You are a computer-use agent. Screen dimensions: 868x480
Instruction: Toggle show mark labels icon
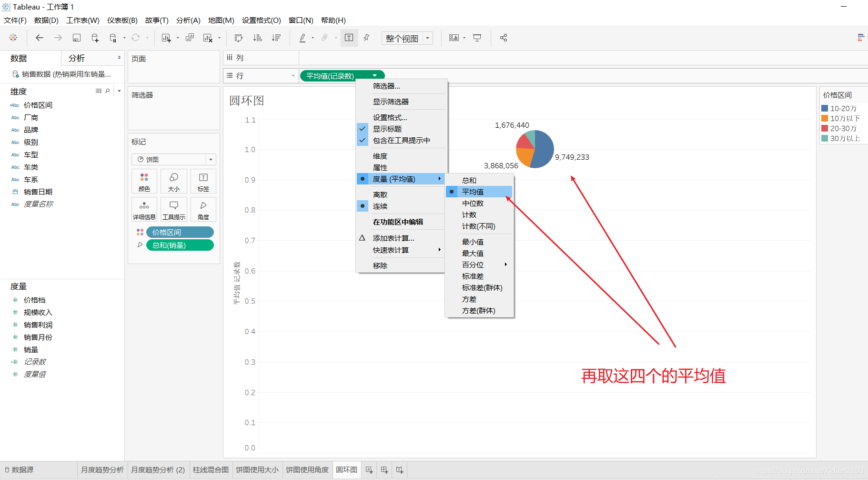(349, 38)
